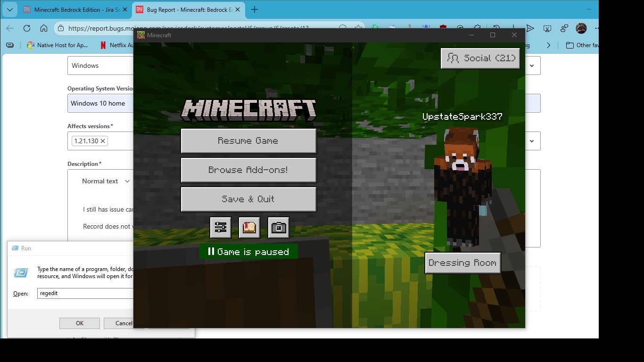Click OK in the Run dialog

click(80, 323)
